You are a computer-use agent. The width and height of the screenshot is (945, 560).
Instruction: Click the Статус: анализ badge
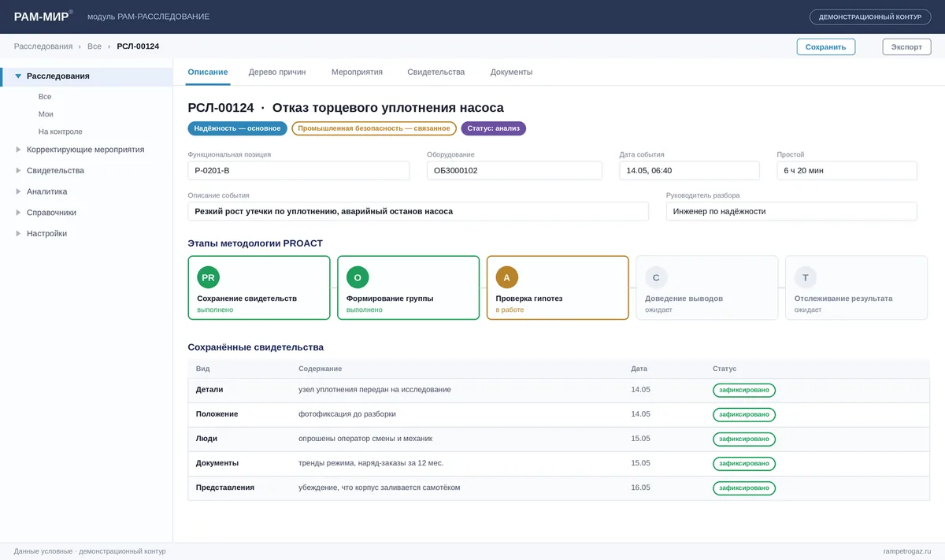[x=494, y=128]
